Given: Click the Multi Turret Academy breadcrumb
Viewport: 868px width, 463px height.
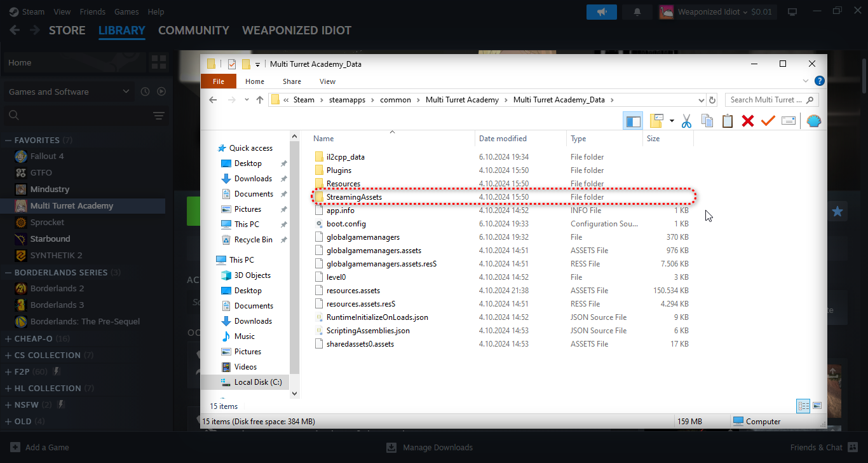Looking at the screenshot, I should 463,100.
